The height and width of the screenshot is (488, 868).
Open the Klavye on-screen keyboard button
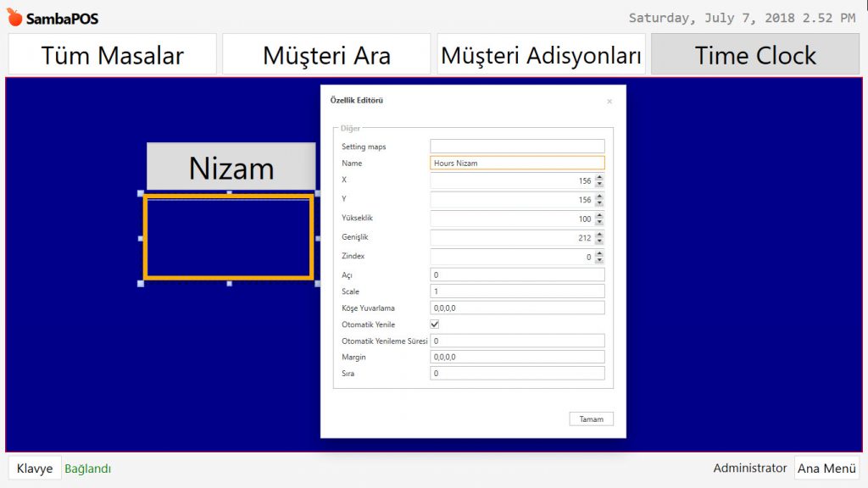(35, 469)
